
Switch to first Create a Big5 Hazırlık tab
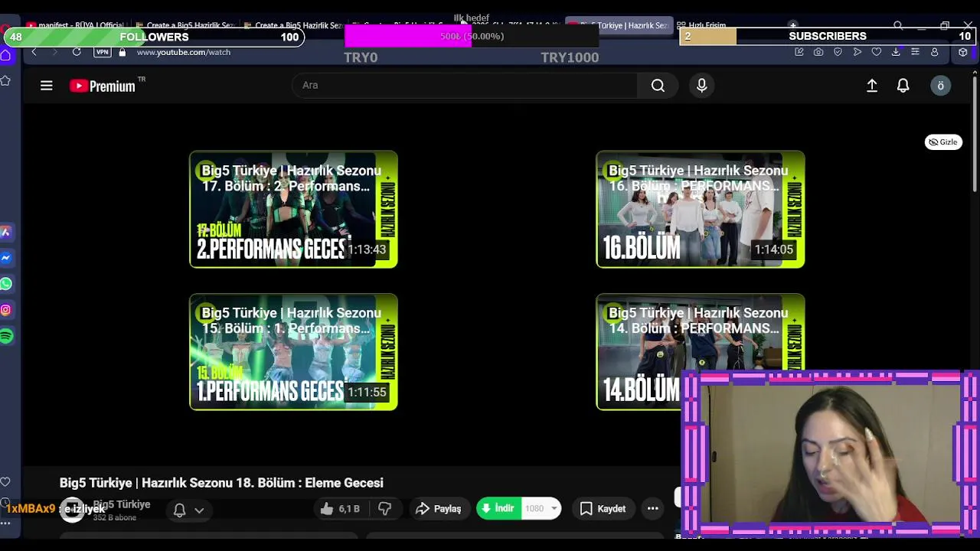[x=185, y=25]
